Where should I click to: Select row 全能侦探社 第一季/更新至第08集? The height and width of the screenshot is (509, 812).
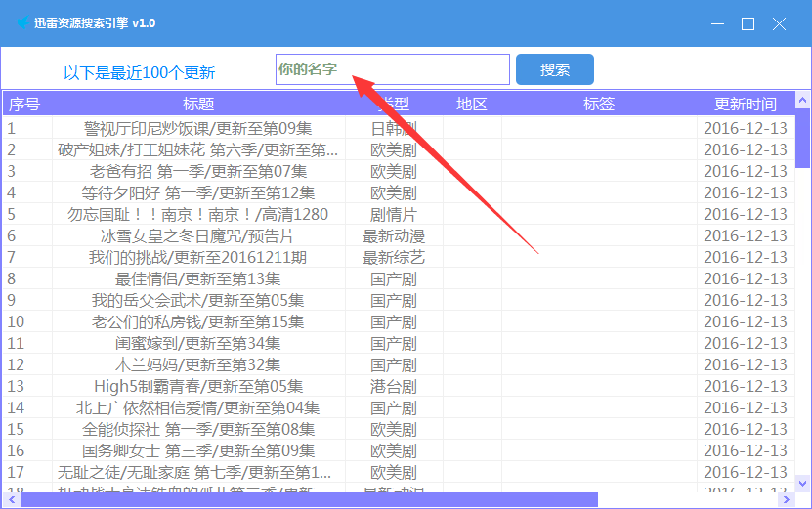(399, 429)
